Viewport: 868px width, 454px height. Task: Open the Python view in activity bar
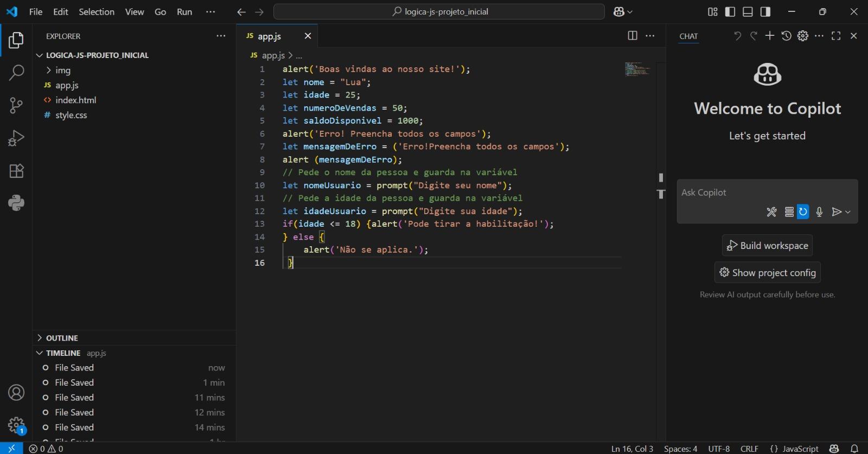pyautogui.click(x=16, y=203)
